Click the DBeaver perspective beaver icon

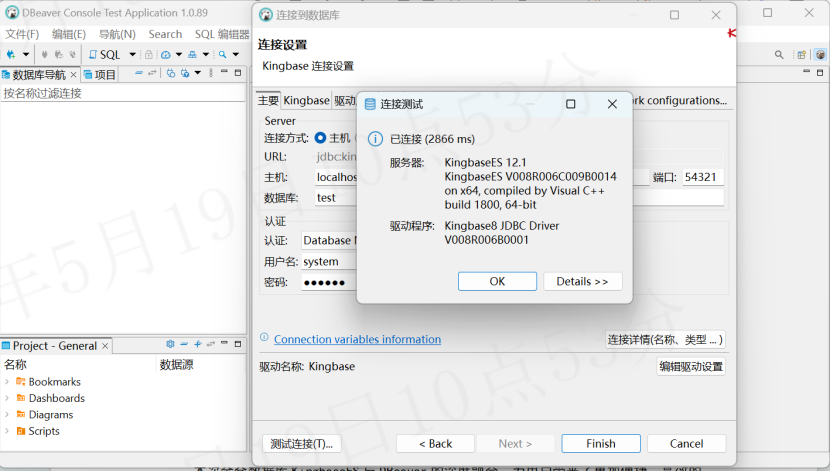point(820,55)
